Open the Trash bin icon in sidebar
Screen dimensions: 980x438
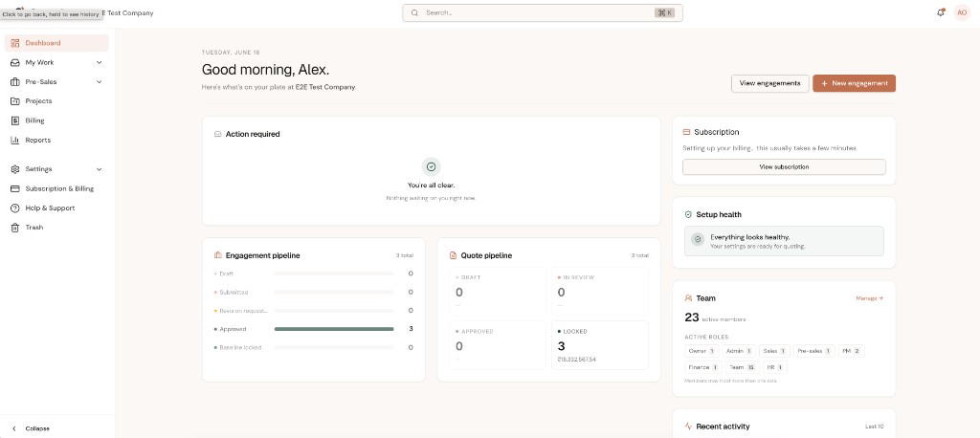pyautogui.click(x=15, y=228)
